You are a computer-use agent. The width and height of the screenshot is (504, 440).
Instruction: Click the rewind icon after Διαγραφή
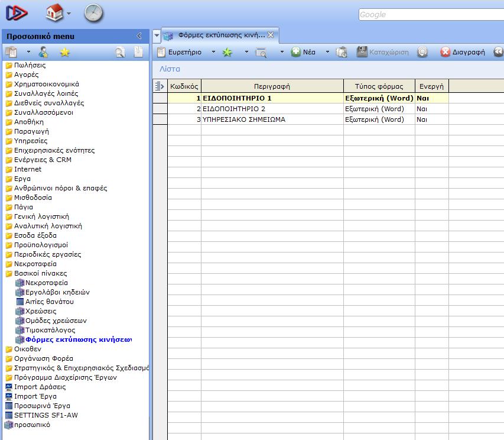click(x=499, y=52)
